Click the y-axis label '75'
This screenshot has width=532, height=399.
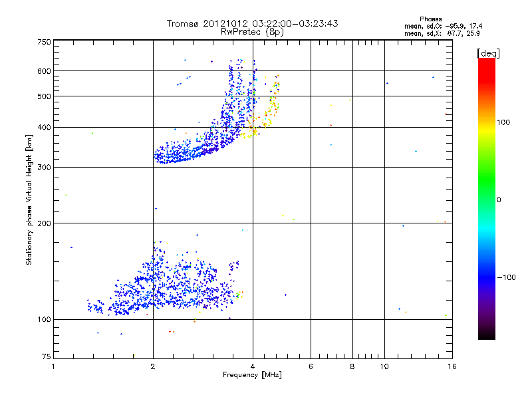(47, 356)
